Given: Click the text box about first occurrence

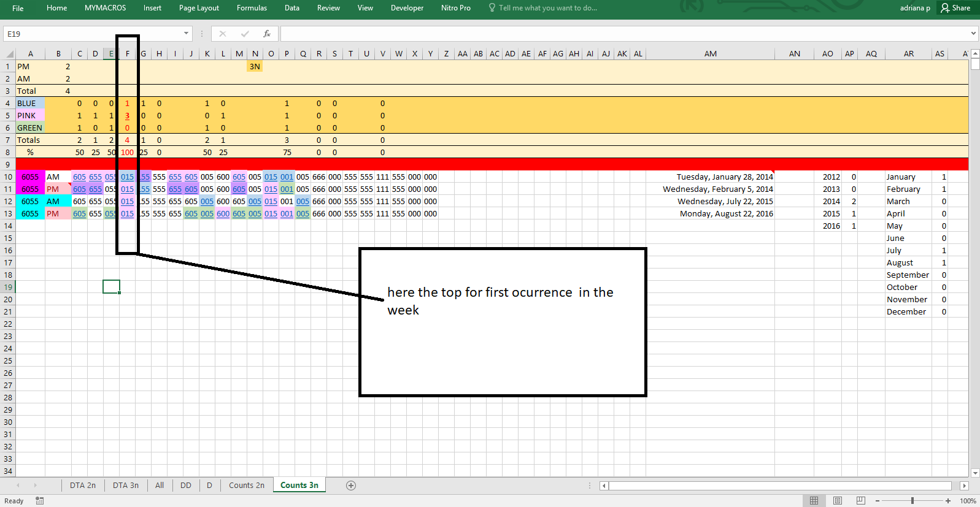Looking at the screenshot, I should tap(503, 322).
